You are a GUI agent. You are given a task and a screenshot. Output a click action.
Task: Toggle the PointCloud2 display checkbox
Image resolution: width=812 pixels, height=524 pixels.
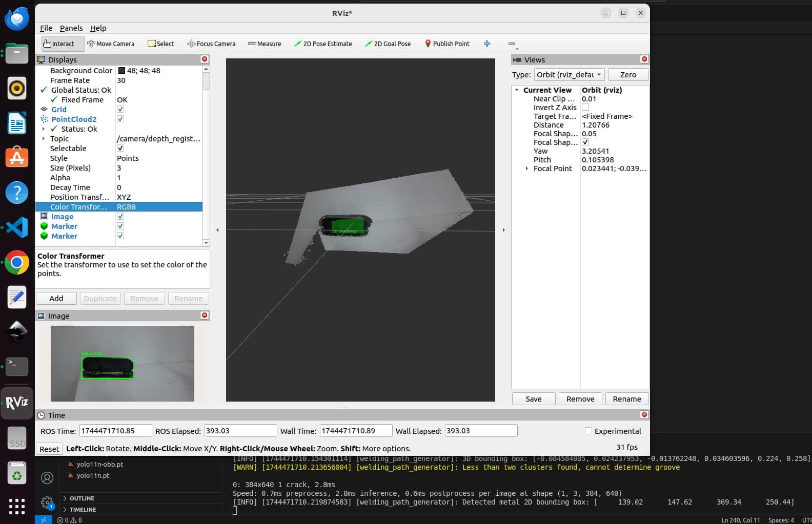120,119
